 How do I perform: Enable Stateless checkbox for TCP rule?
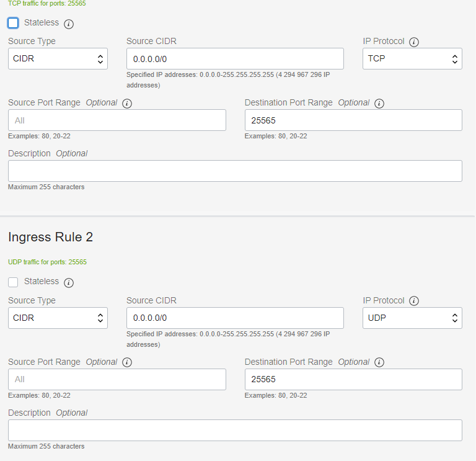[13, 23]
